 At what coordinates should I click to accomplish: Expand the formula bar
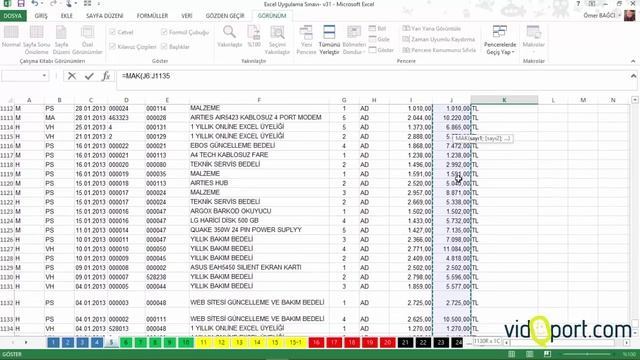633,76
